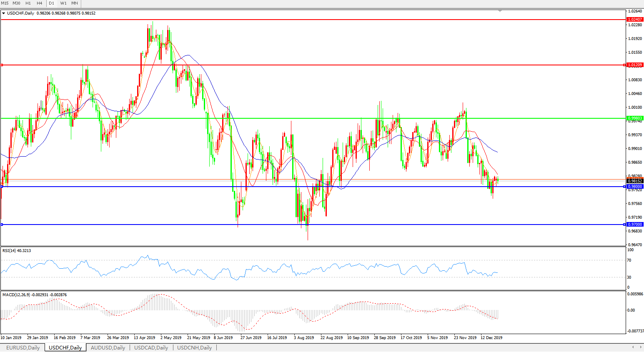
Task: Switch to W1 weekly timeframe
Action: (63, 3)
